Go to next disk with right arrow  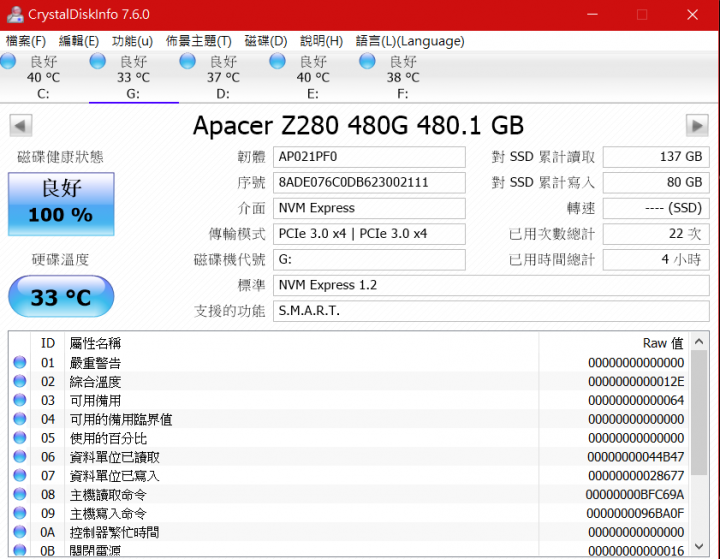click(697, 125)
